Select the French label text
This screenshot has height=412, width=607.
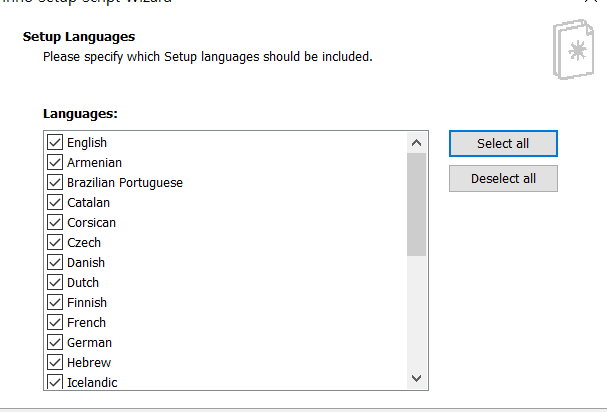pyautogui.click(x=86, y=323)
